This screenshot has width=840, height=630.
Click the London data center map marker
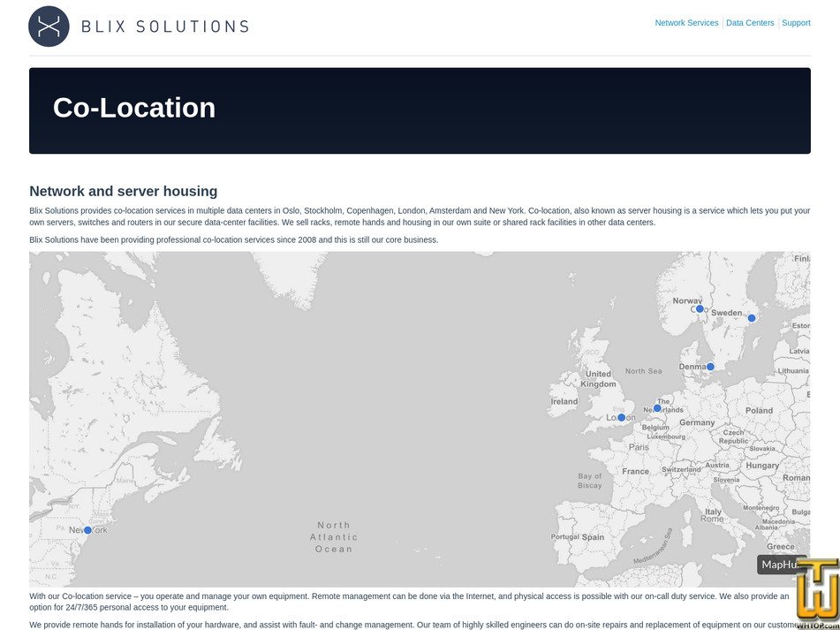[621, 417]
